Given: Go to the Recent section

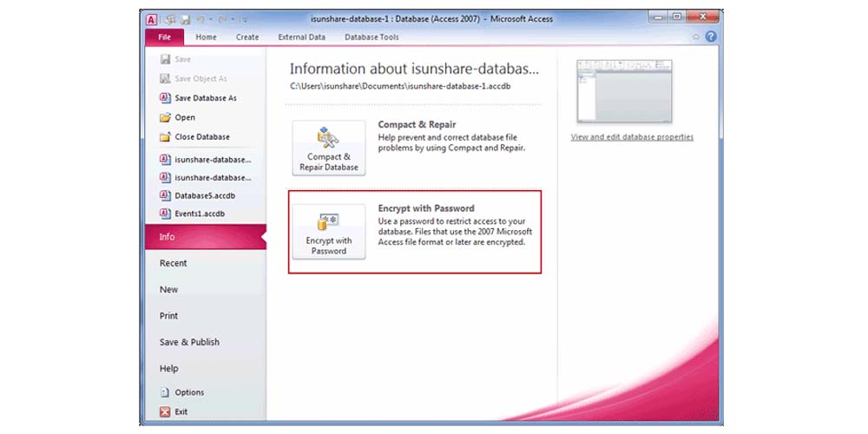Looking at the screenshot, I should 174,263.
